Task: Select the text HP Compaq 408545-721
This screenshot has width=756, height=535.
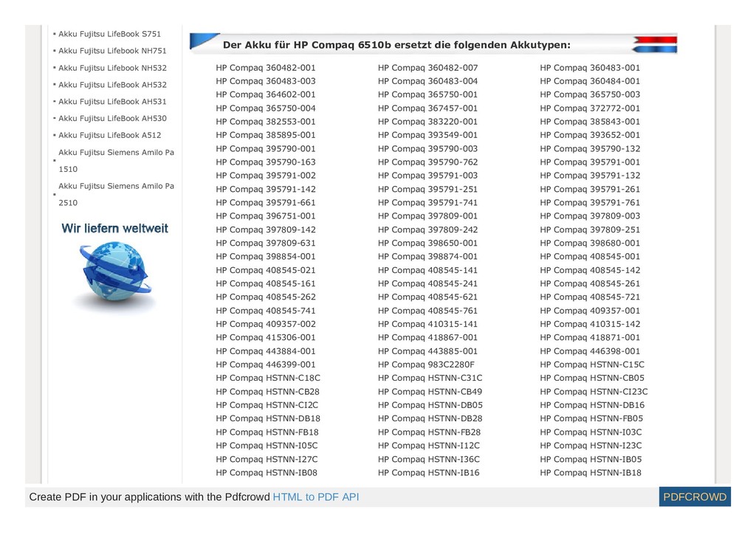Action: (x=590, y=297)
